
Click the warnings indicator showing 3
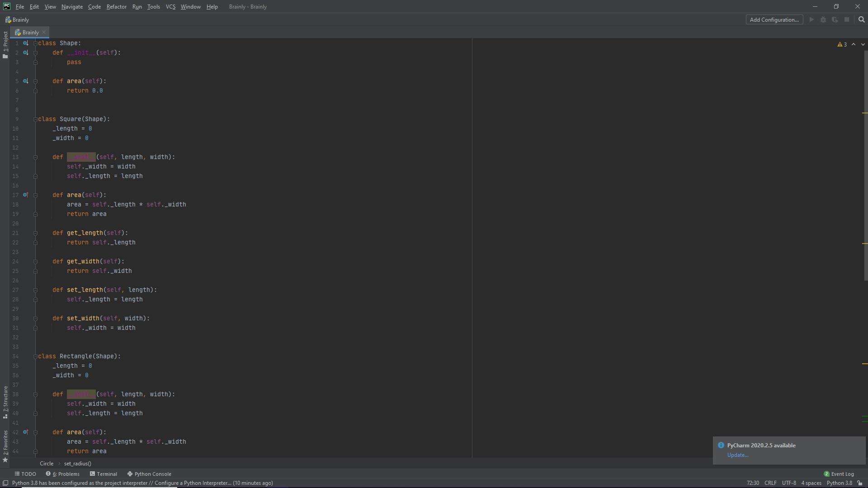tap(842, 44)
